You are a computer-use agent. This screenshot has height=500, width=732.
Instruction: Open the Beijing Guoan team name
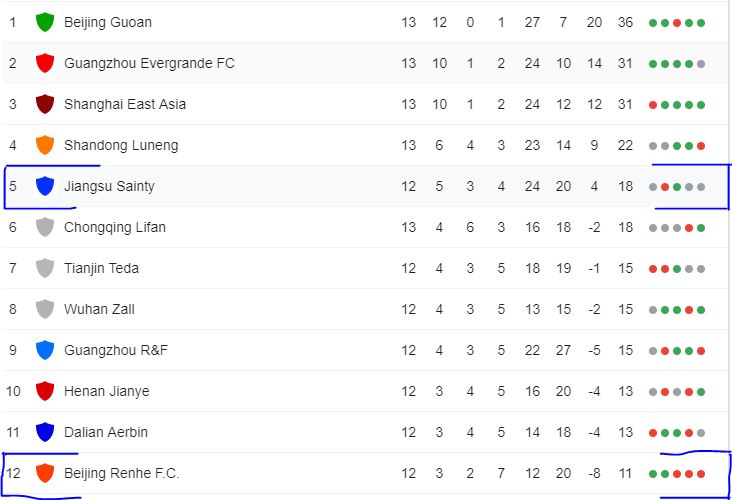(x=108, y=22)
